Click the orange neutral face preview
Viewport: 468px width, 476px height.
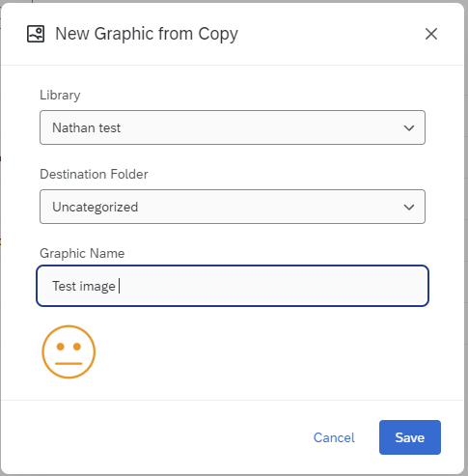click(69, 351)
